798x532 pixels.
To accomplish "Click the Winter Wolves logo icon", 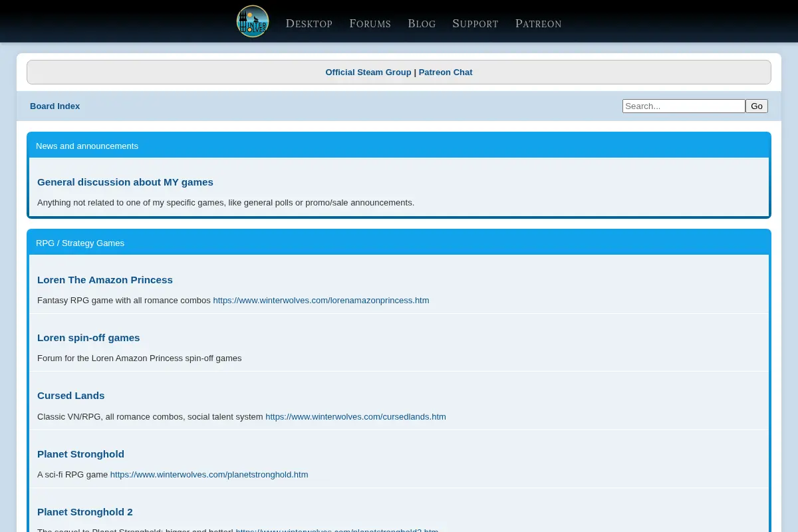I will point(253,21).
